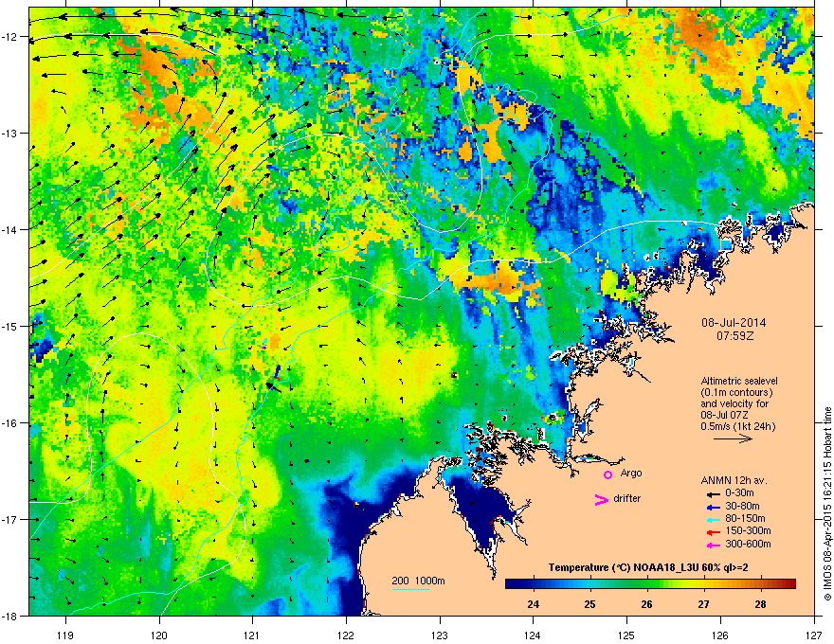Click the temperature color bar near 26
Screen dimensions: 834x644
tap(646, 584)
